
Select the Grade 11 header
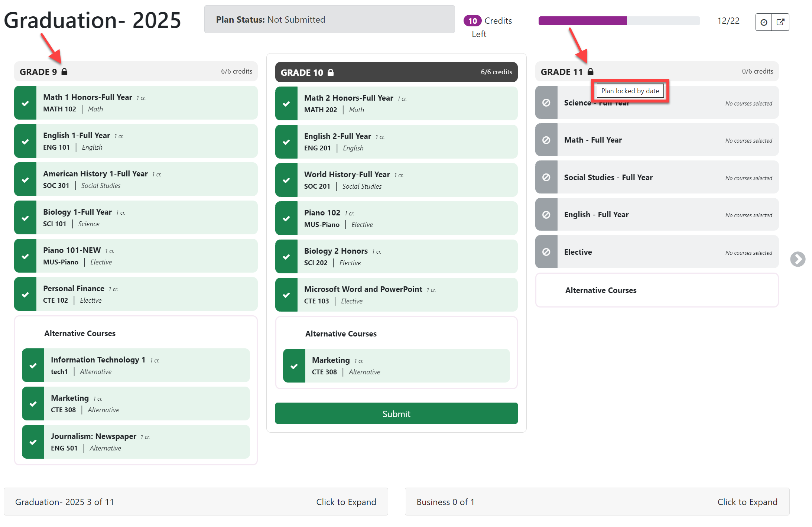pyautogui.click(x=657, y=71)
